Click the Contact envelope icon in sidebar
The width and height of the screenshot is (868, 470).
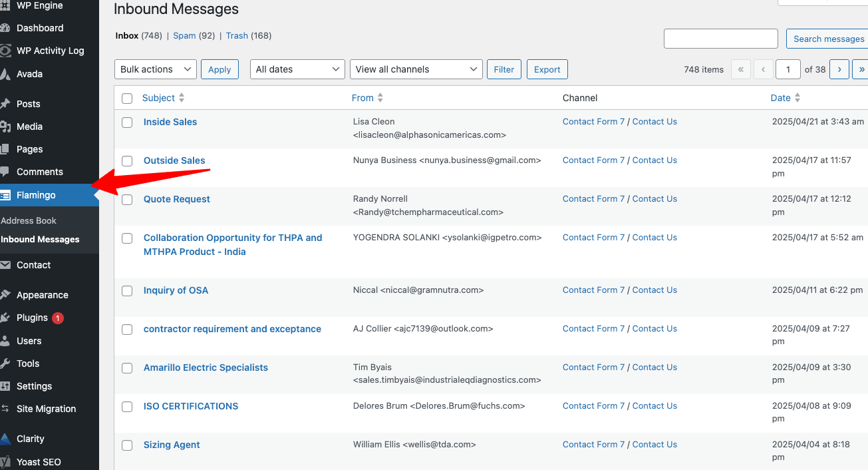click(x=5, y=265)
